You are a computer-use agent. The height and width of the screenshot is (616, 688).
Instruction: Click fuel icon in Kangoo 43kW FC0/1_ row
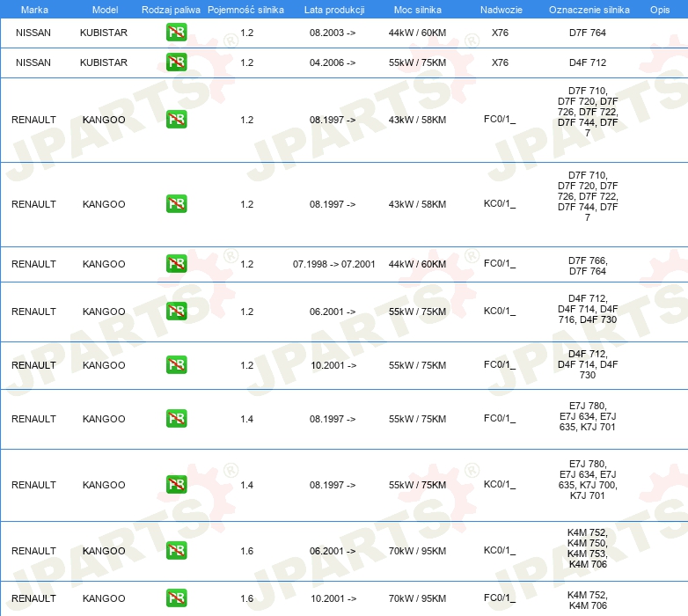[x=176, y=120]
